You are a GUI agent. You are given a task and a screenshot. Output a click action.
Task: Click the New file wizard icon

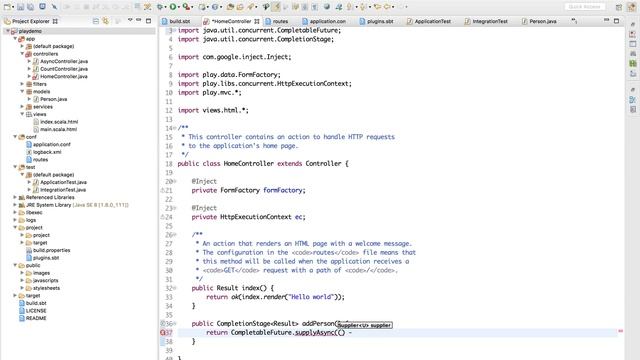coord(7,7)
